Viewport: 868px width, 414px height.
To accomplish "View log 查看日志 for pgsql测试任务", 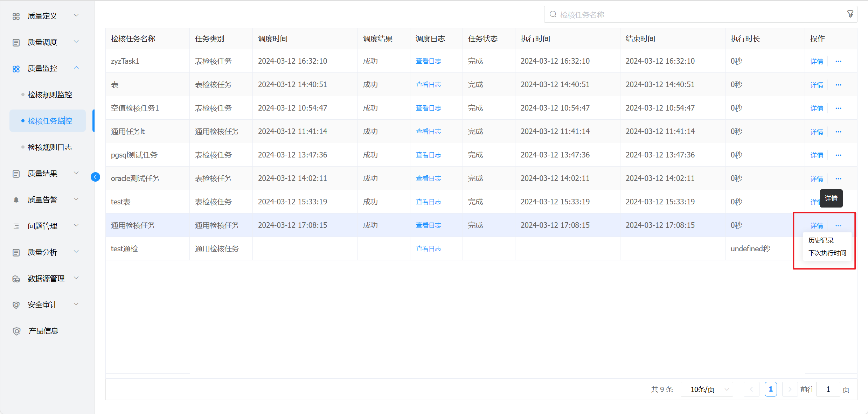I will point(428,155).
